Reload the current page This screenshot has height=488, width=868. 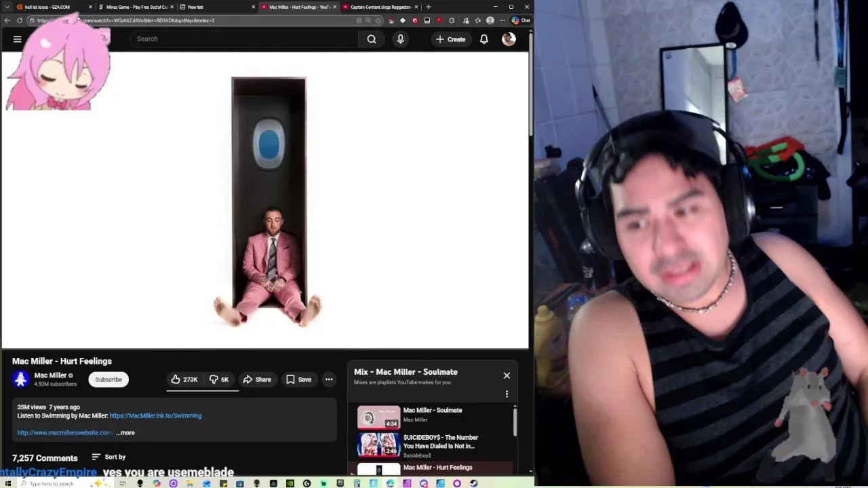[x=19, y=20]
